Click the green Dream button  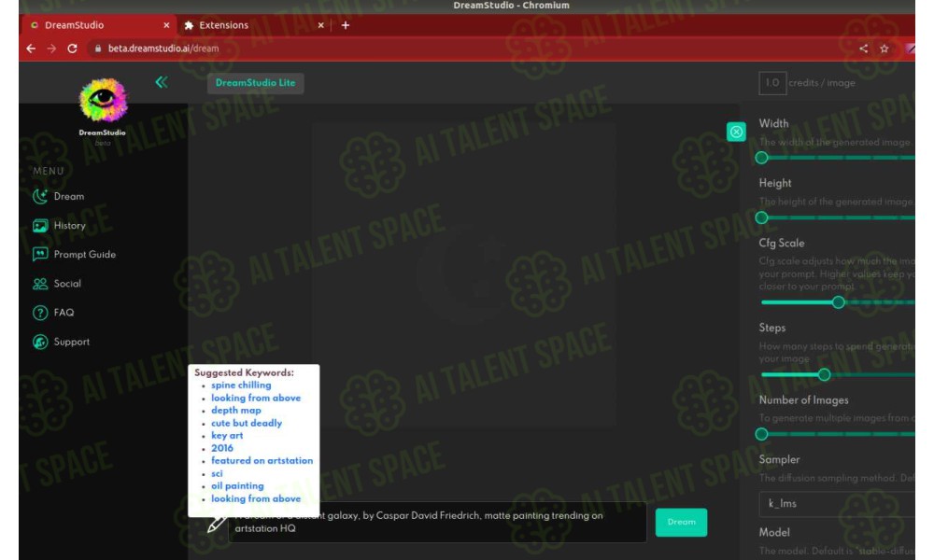(x=681, y=523)
